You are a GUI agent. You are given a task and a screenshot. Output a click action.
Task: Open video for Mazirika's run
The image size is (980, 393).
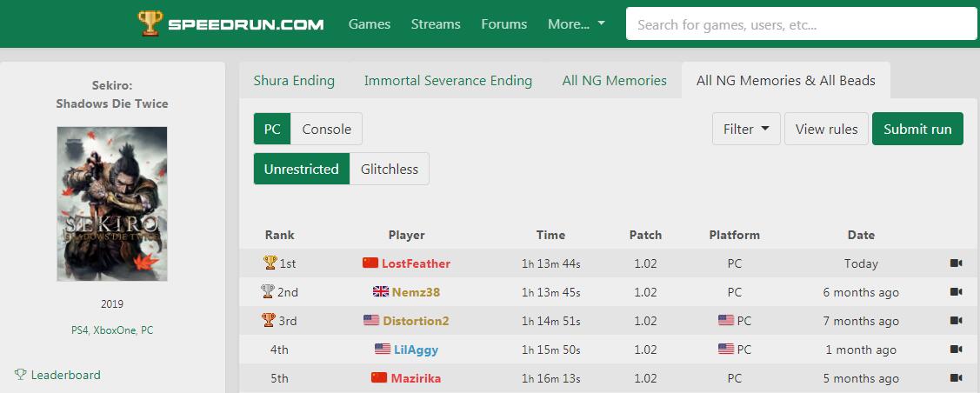click(957, 378)
